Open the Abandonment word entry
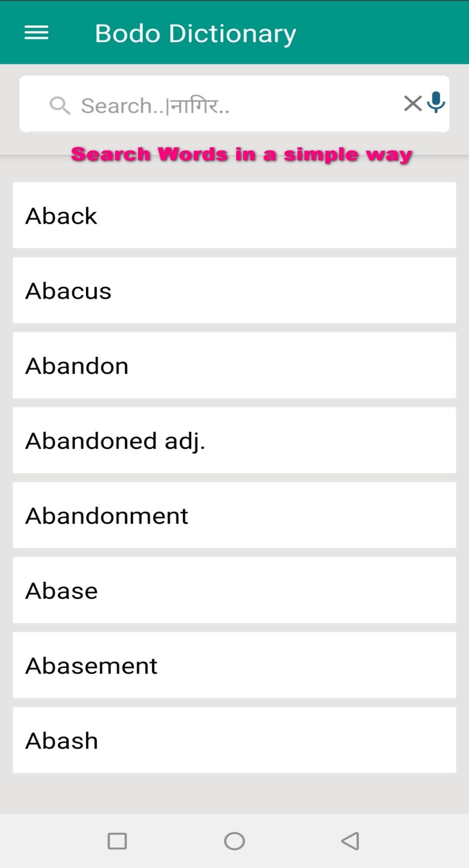 tap(234, 515)
